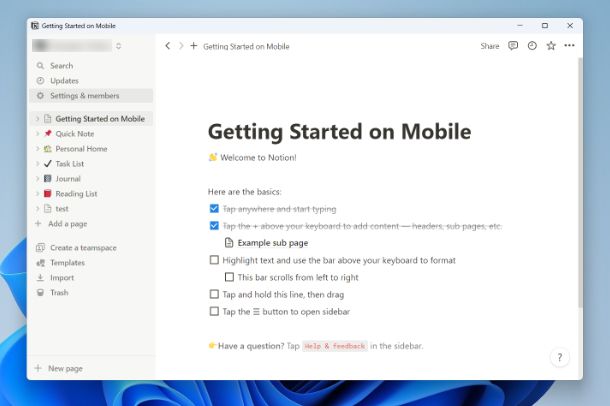
Task: Click the checkmark icon of Task List
Action: 47,164
